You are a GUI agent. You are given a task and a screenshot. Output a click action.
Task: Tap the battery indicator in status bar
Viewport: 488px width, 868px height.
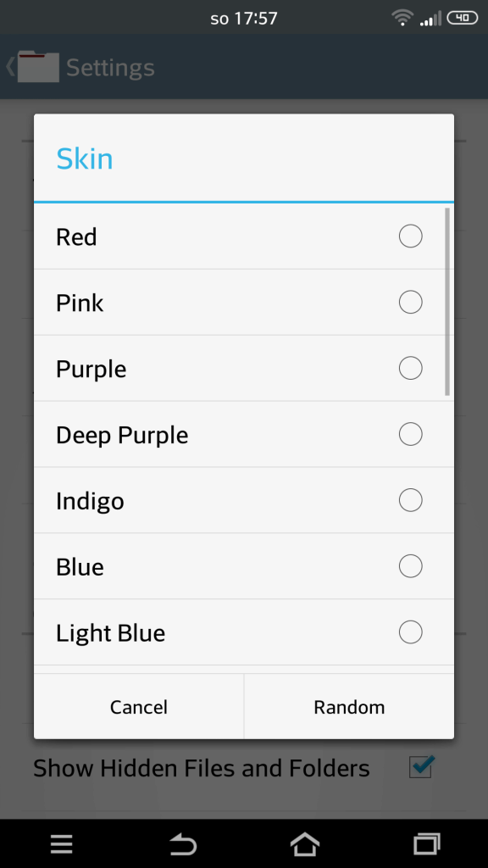[462, 19]
